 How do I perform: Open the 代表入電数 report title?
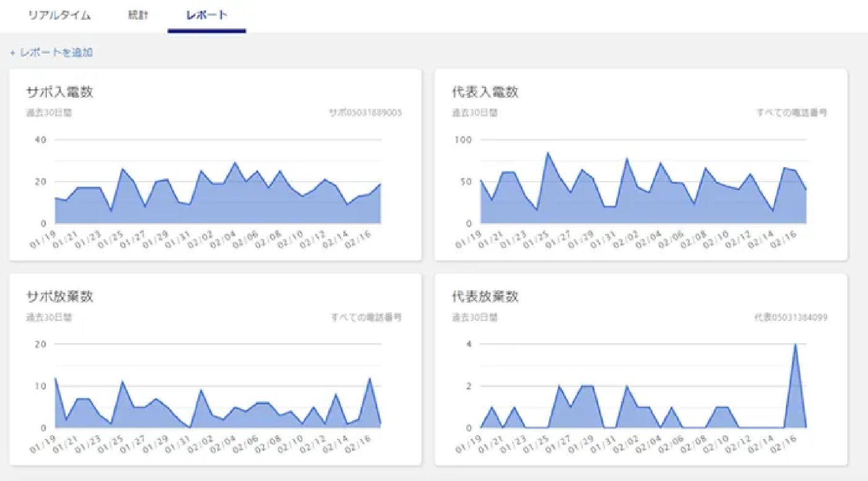click(485, 92)
